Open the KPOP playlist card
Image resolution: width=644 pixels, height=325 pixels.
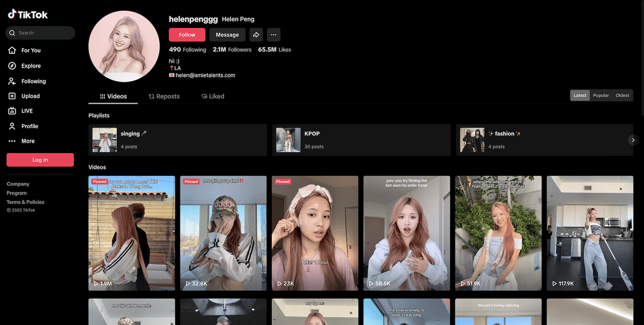pos(361,140)
